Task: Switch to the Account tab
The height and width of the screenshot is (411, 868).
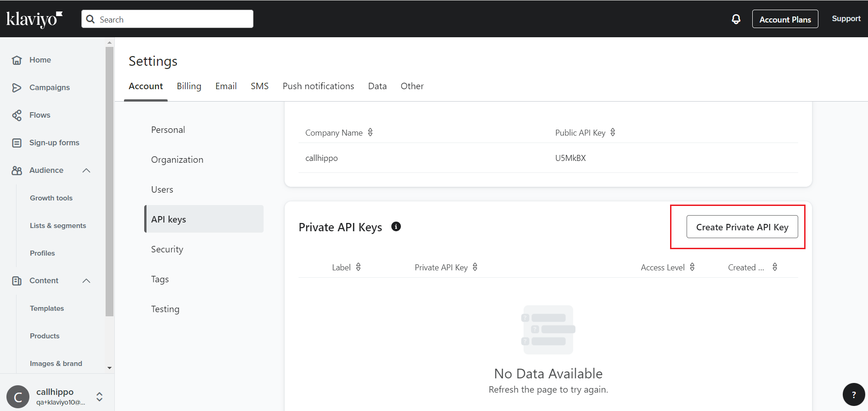Action: click(146, 86)
